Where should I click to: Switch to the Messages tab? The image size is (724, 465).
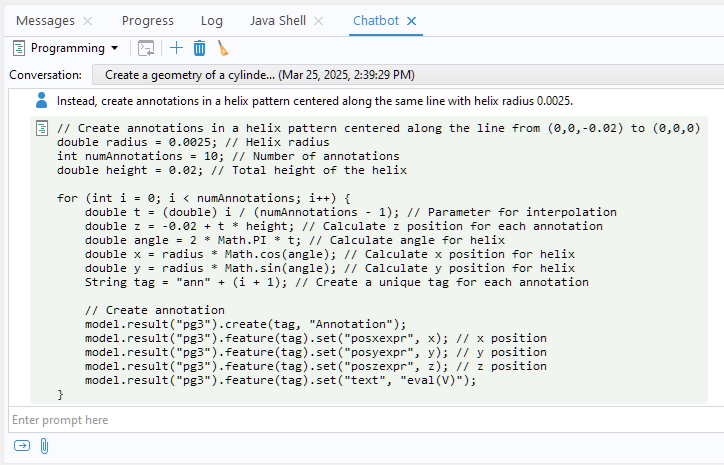click(45, 20)
